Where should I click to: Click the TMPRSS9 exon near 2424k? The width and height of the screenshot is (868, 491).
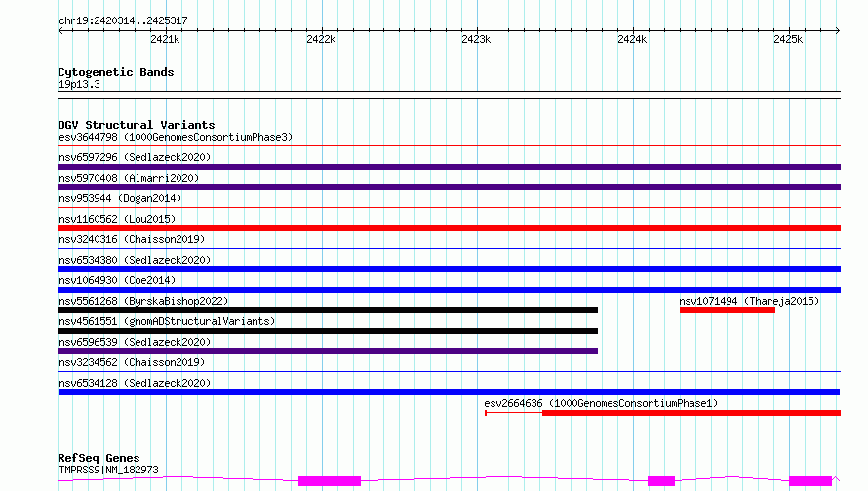661,481
